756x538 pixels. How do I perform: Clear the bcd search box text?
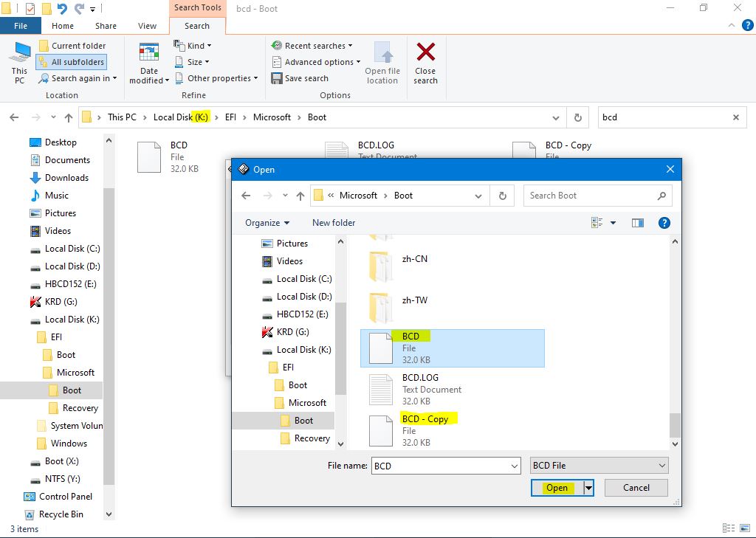(x=735, y=117)
